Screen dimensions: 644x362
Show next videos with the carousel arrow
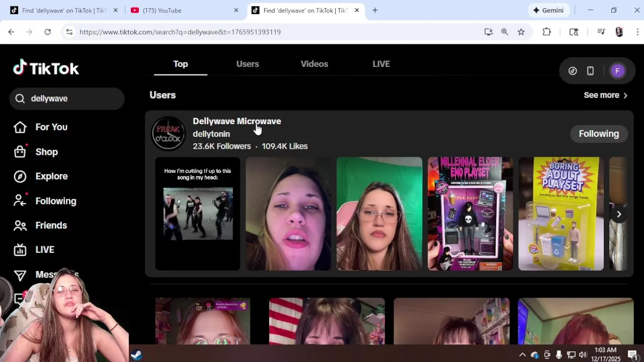coord(619,214)
